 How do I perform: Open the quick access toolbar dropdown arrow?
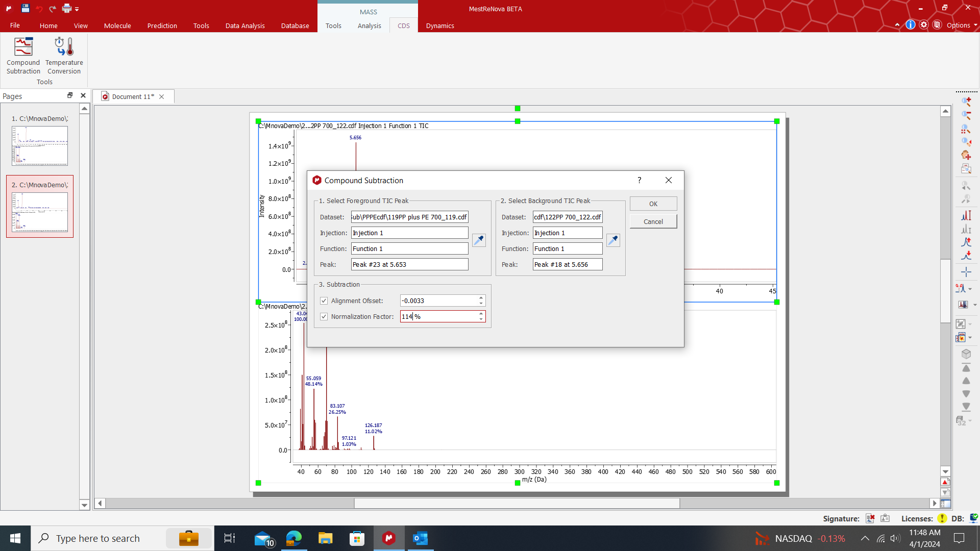tap(77, 9)
